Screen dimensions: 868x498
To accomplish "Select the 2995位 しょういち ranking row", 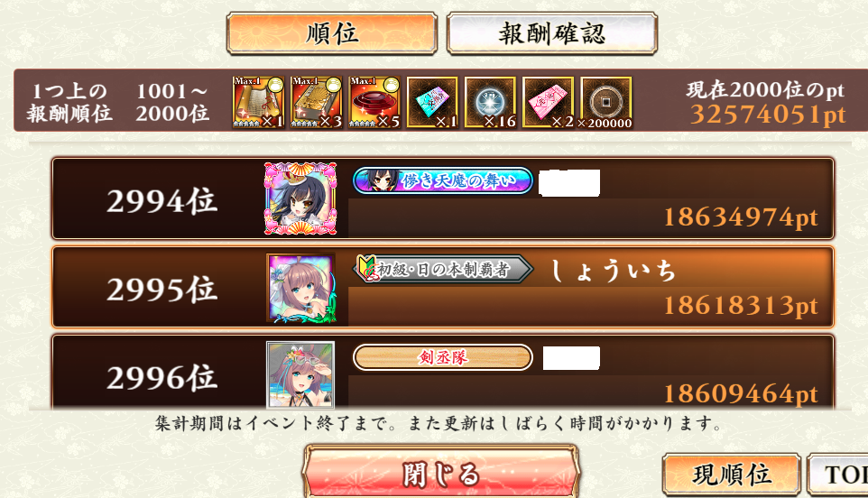I will point(443,287).
